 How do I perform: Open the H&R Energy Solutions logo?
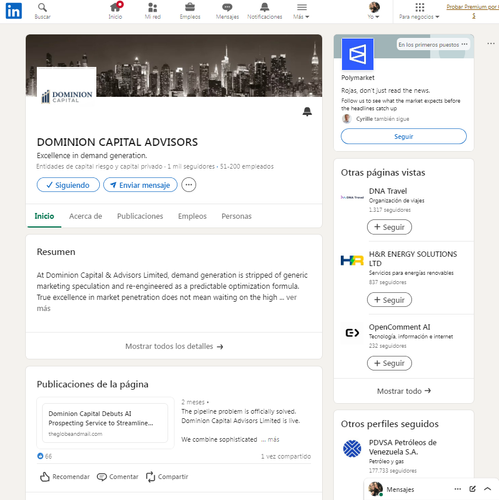coord(352,260)
